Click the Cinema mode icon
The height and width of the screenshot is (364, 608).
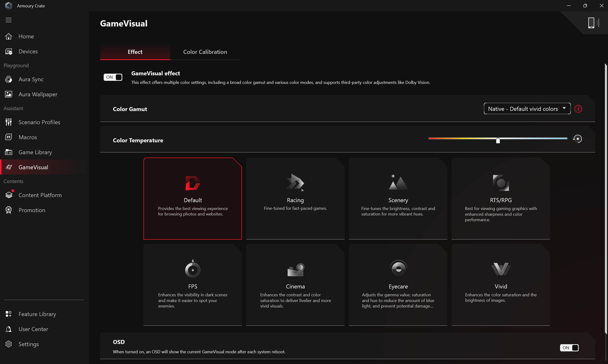(296, 270)
